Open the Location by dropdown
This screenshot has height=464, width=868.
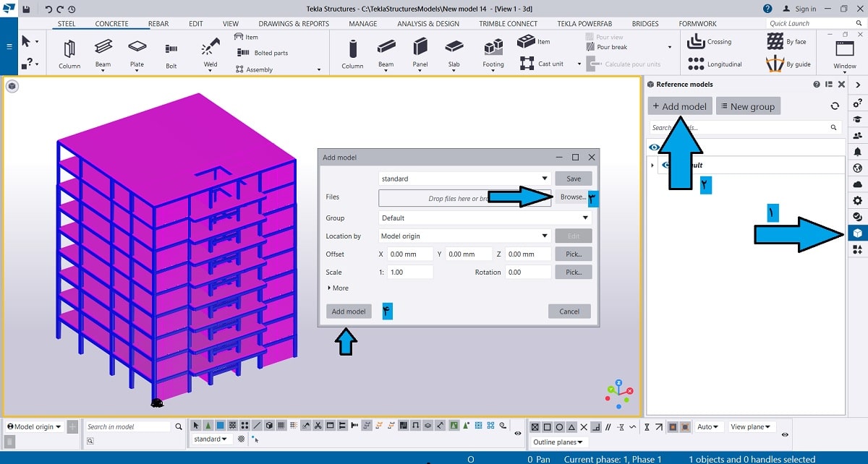(464, 236)
